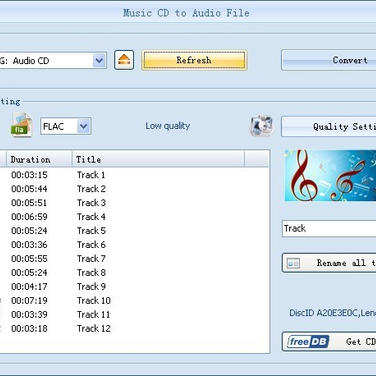
Task: Click the 00:03:36 duration cell
Action: click(29, 245)
